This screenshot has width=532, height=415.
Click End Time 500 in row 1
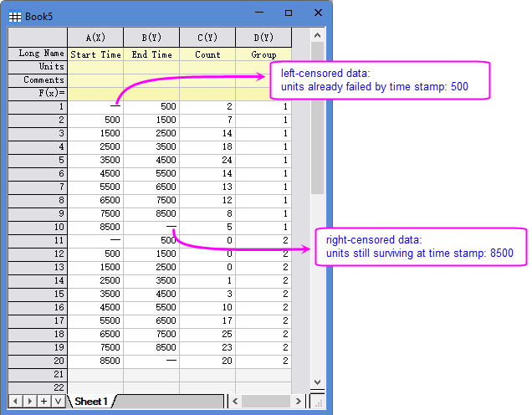[151, 107]
